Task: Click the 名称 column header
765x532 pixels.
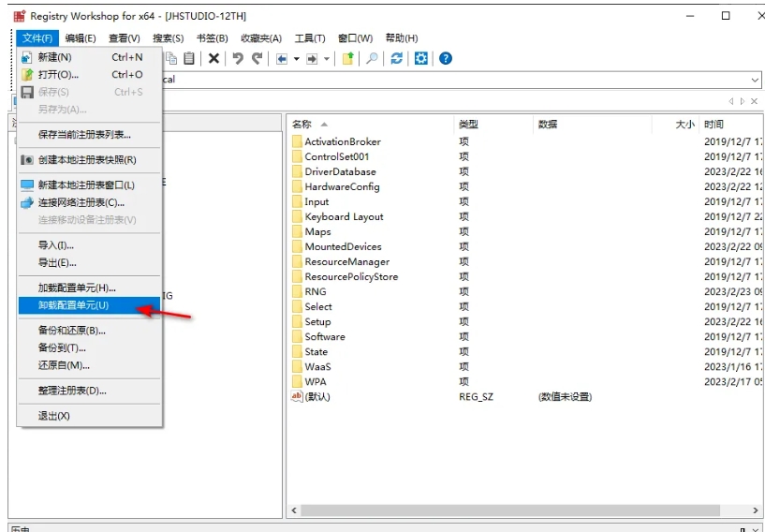Action: click(302, 124)
